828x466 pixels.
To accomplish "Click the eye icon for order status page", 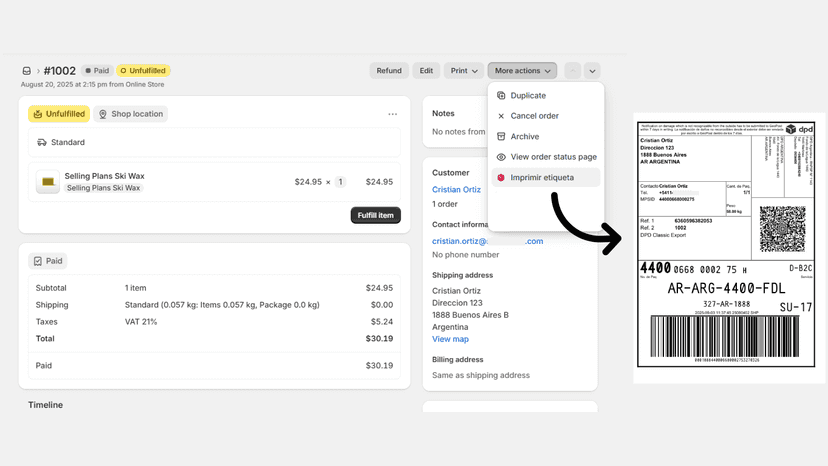I will click(501, 157).
